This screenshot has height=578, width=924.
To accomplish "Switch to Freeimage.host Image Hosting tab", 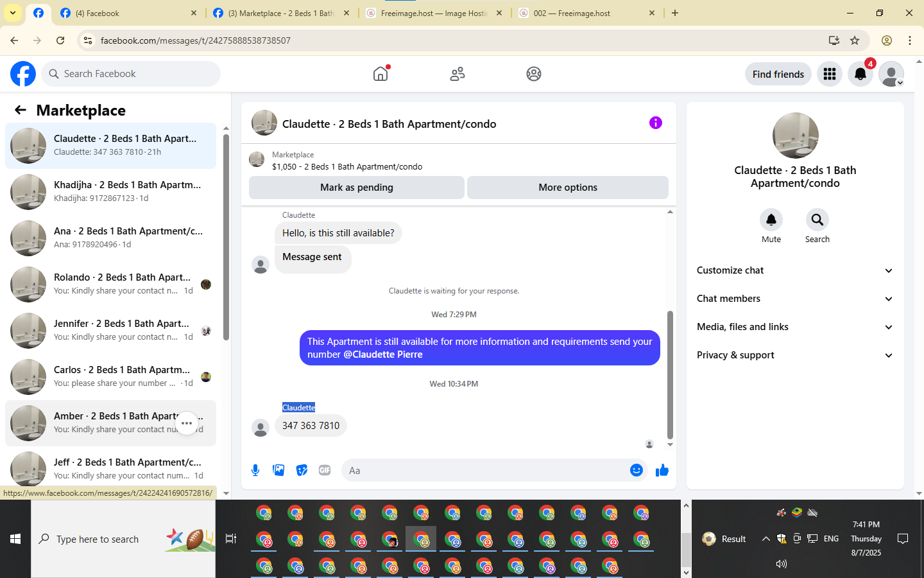I will click(x=434, y=13).
